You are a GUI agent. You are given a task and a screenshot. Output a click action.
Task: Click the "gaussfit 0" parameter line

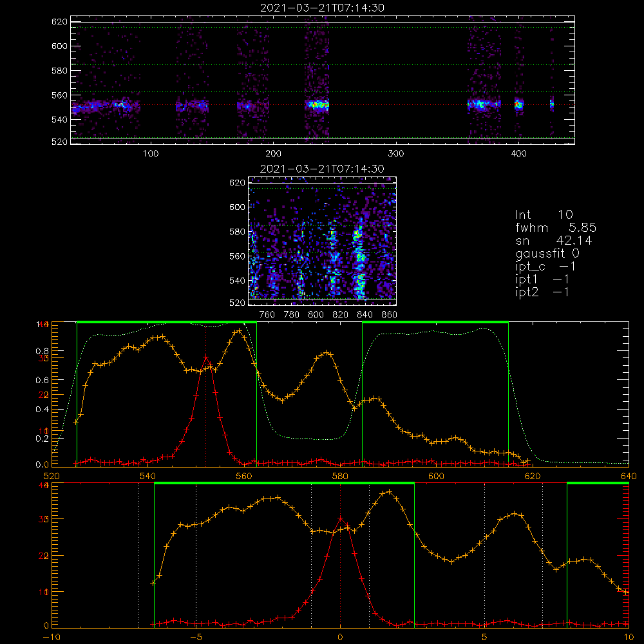point(547,253)
